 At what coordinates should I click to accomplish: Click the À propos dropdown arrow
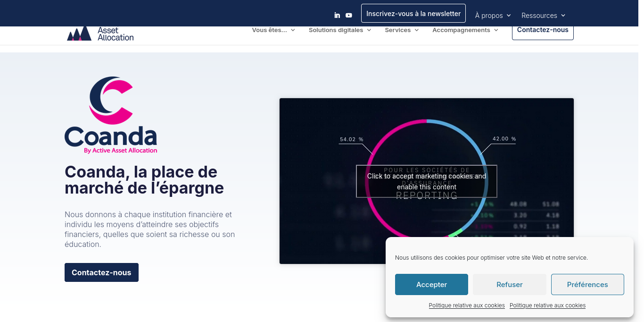[510, 16]
